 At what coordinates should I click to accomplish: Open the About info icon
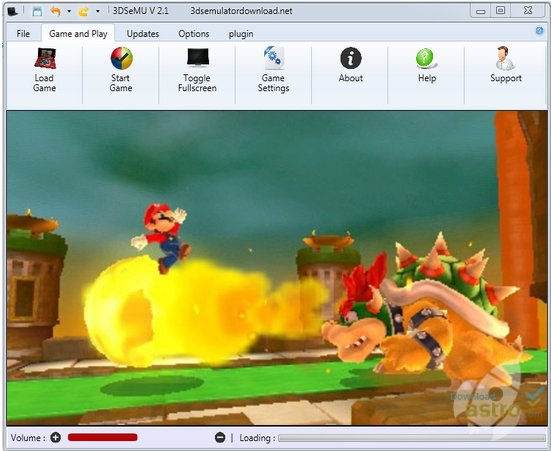(x=351, y=58)
